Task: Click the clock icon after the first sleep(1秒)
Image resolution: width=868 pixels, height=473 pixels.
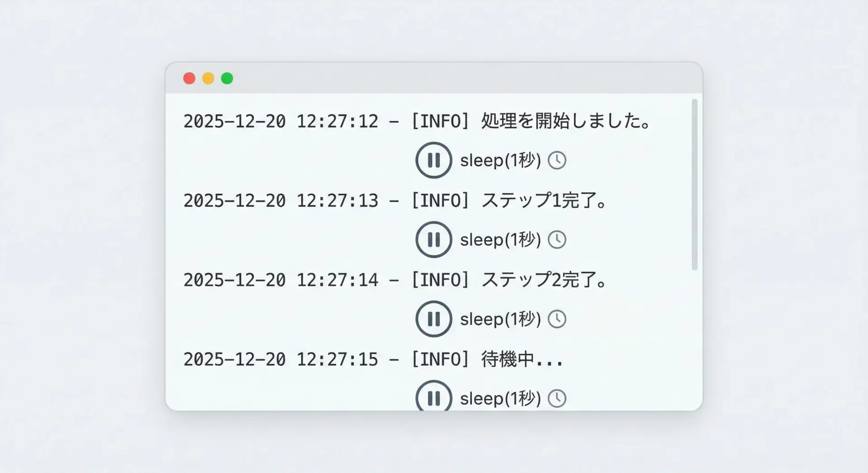Action: pos(557,160)
